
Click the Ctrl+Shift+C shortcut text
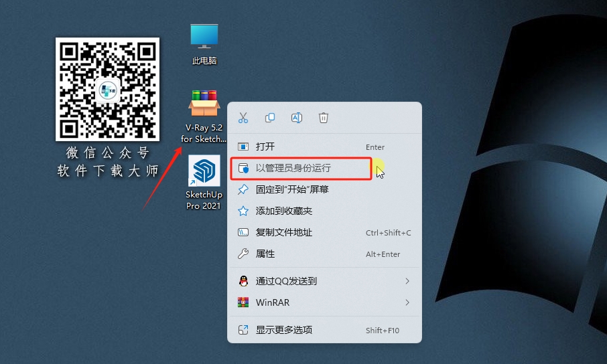tap(389, 233)
